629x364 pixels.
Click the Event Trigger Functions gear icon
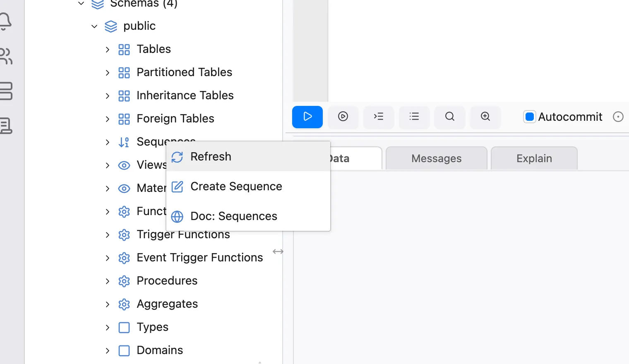point(124,258)
